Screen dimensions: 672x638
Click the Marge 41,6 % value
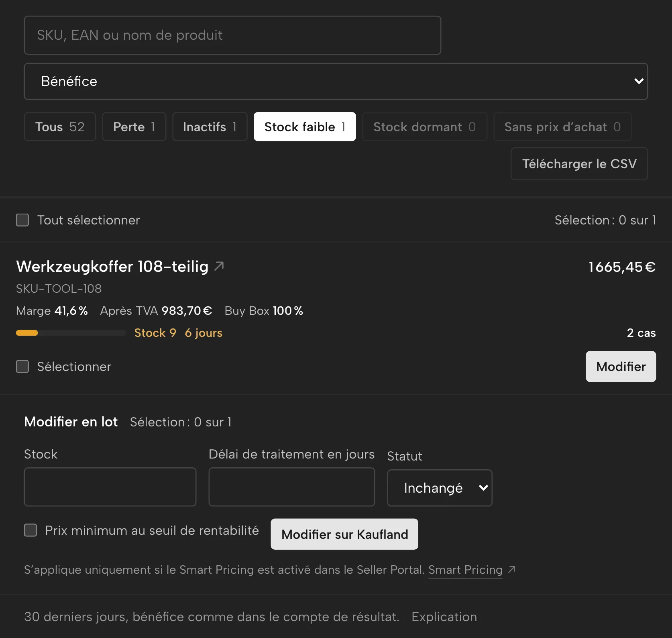point(52,311)
